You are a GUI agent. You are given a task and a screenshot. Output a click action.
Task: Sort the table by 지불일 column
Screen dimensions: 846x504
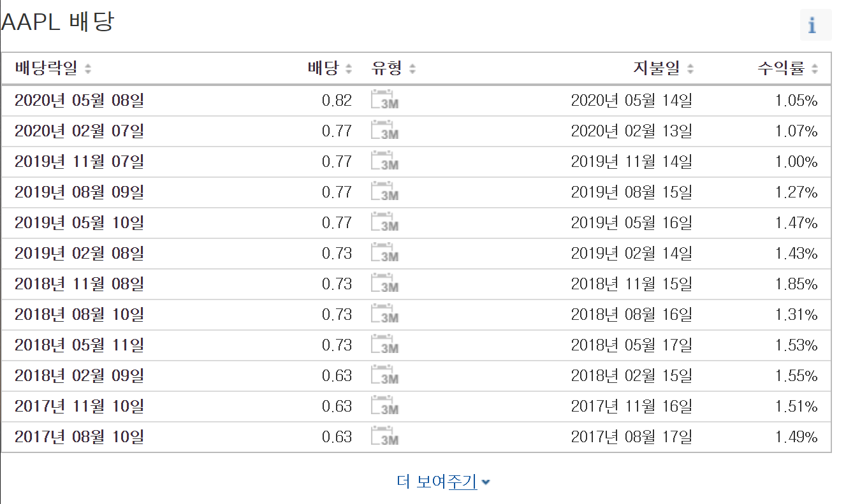[x=663, y=68]
